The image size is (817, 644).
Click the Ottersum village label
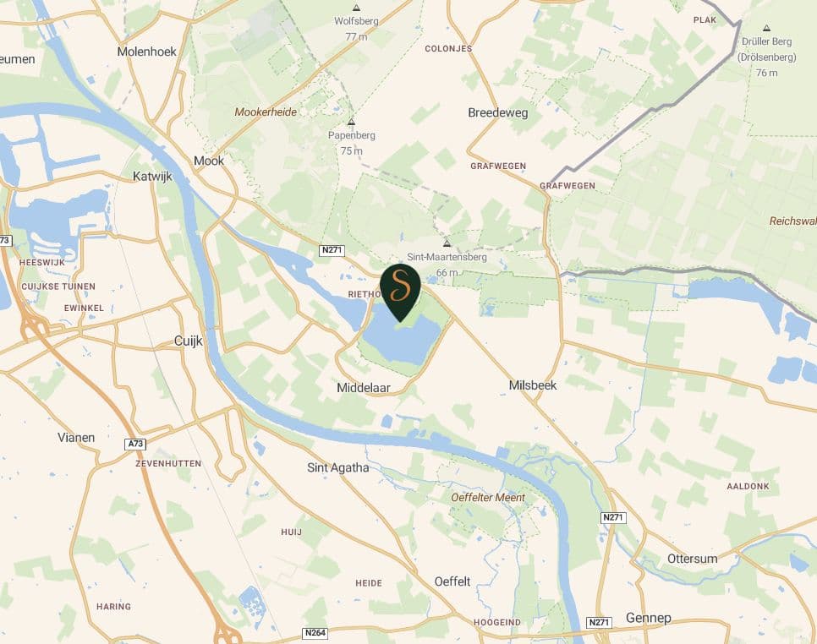pyautogui.click(x=693, y=559)
